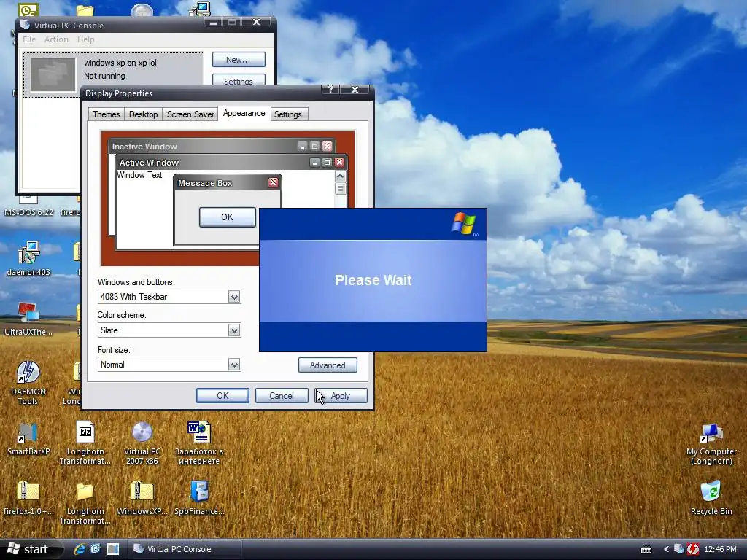This screenshot has width=747, height=560.
Task: Click Cancel in Display Properties
Action: click(282, 396)
